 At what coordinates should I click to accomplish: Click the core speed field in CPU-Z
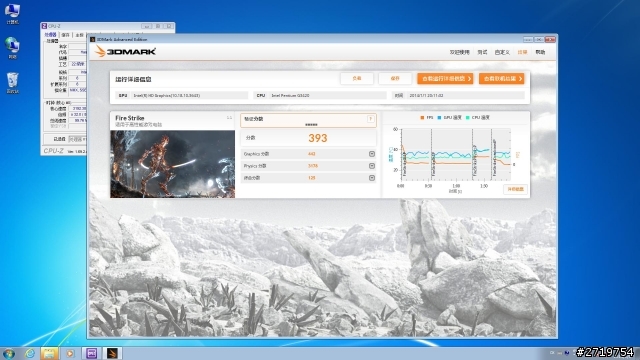pyautogui.click(x=78, y=109)
